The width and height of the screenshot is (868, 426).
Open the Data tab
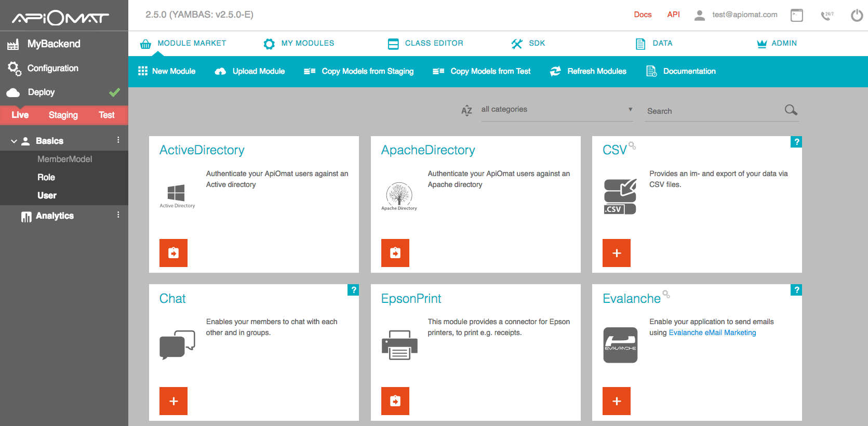tap(654, 44)
